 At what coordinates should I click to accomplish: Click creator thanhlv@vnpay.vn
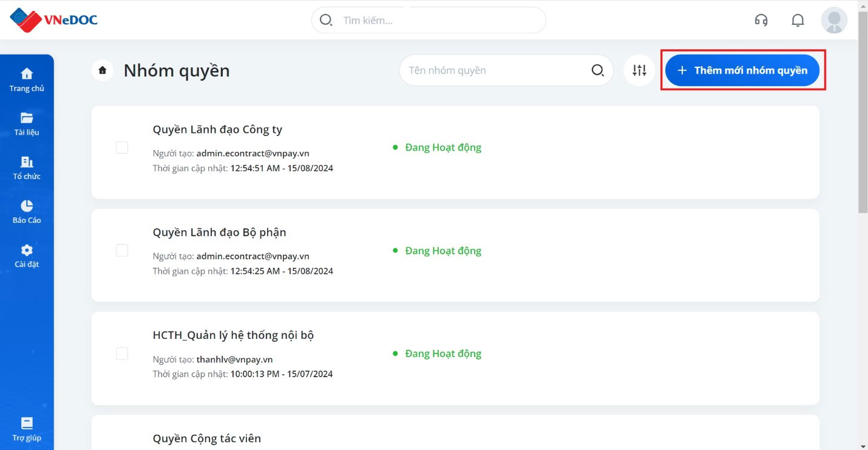tap(234, 360)
